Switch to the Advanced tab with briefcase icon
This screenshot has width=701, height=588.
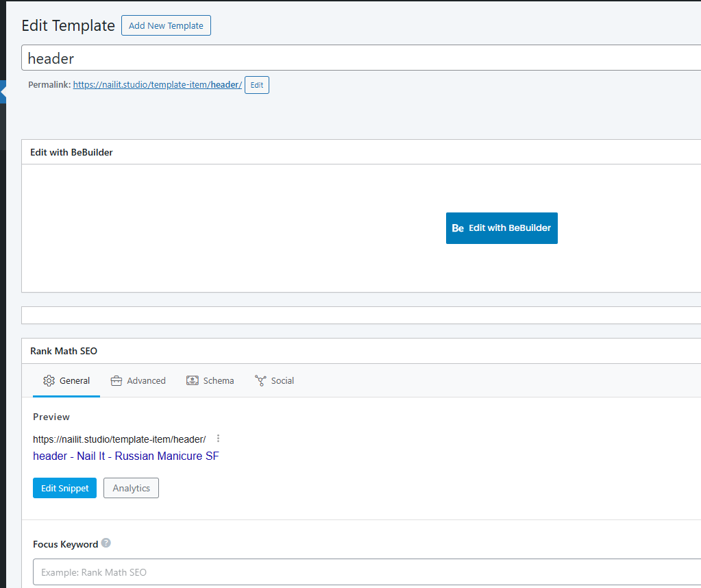coord(138,380)
